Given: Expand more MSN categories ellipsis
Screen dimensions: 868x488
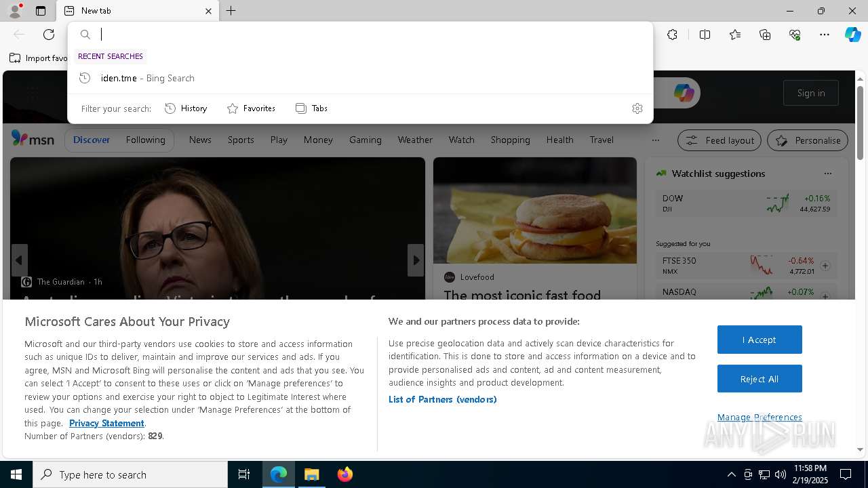Looking at the screenshot, I should [655, 140].
